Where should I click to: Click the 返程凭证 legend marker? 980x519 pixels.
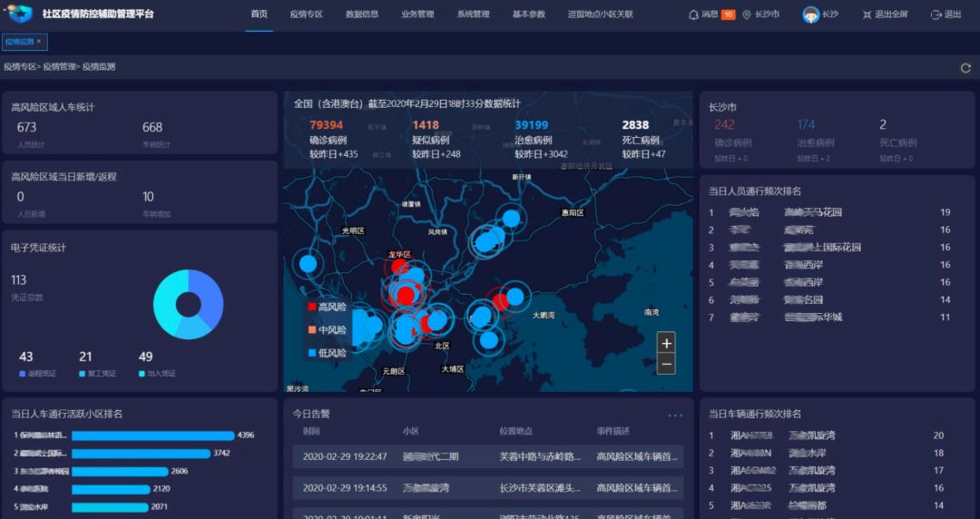[23, 374]
